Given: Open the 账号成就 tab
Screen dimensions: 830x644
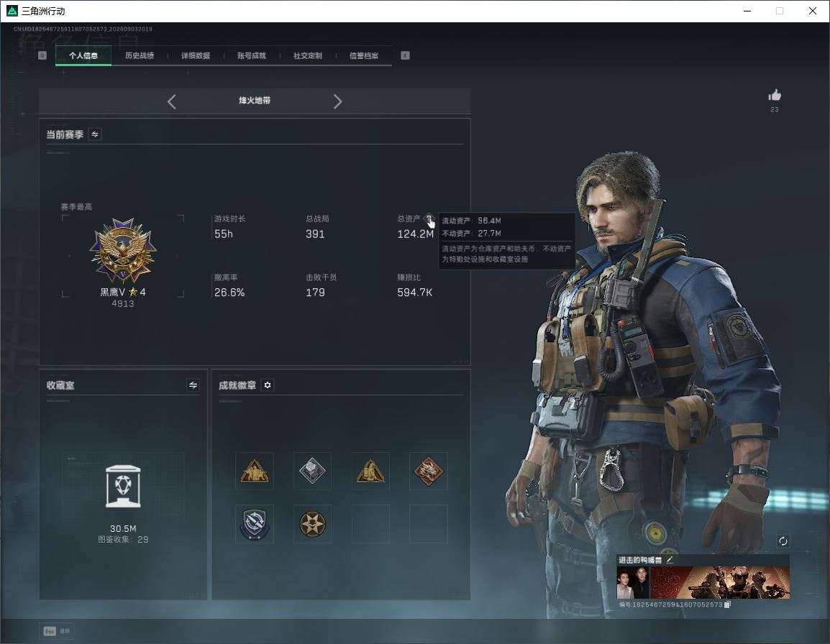Looking at the screenshot, I should tap(252, 55).
